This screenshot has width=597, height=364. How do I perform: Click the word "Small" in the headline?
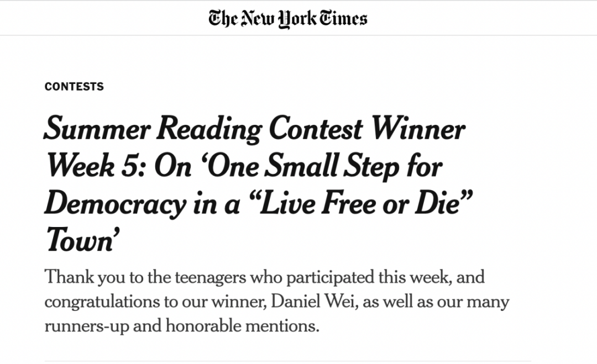[301, 166]
